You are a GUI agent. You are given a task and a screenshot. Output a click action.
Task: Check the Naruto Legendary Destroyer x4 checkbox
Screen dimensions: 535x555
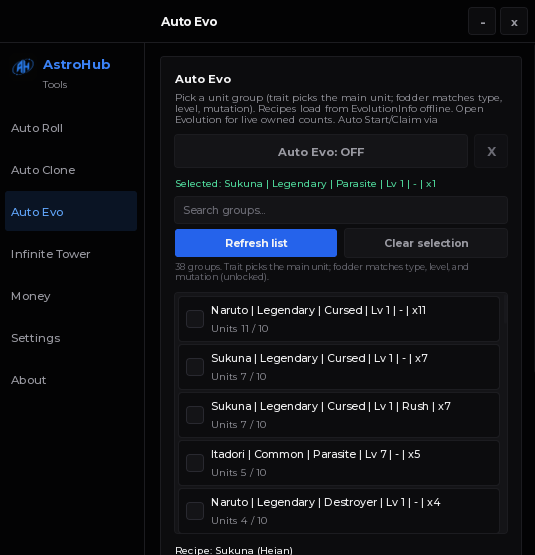click(x=195, y=511)
